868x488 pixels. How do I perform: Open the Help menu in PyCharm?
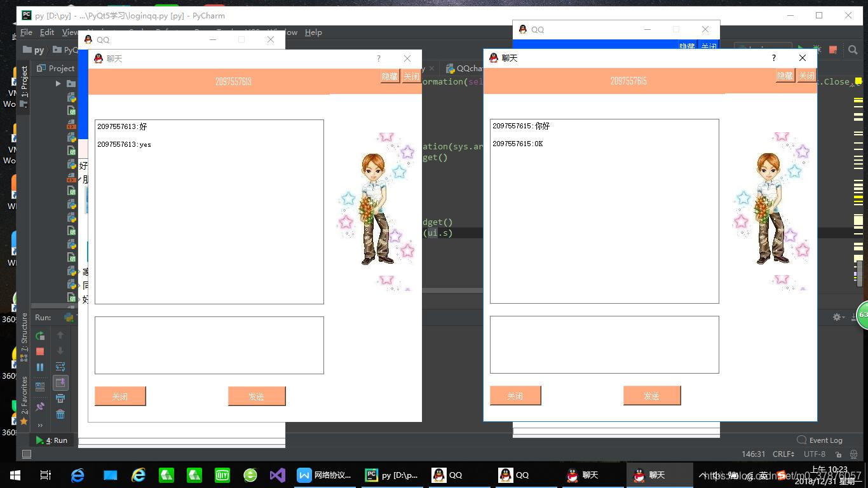(x=313, y=32)
